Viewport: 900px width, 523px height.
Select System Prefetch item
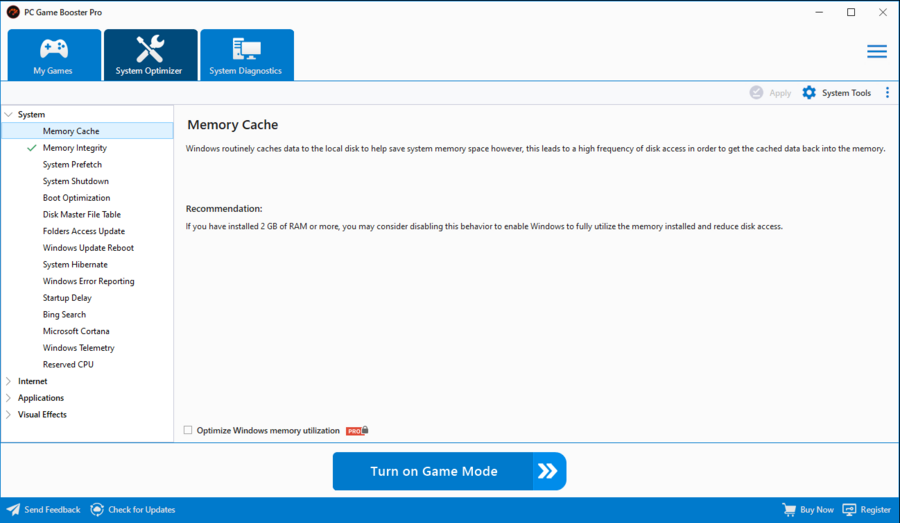tap(72, 165)
